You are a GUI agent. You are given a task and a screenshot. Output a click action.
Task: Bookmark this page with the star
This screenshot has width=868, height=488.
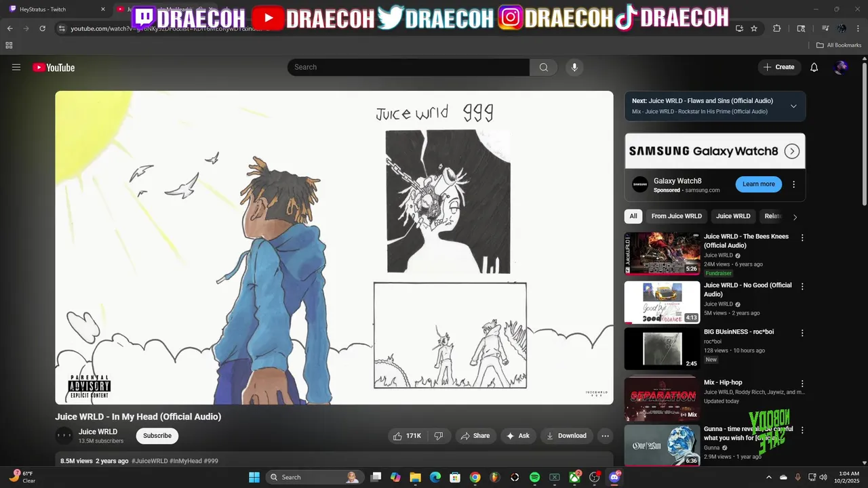(754, 28)
